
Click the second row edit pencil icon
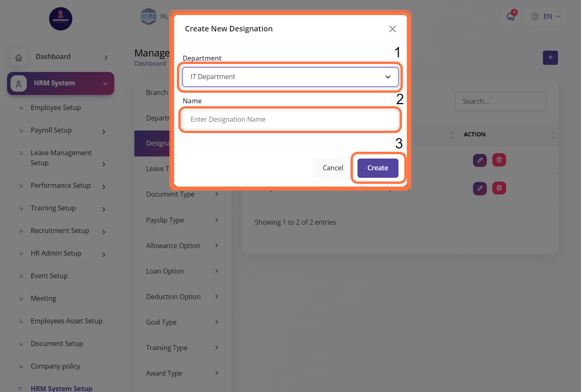tap(480, 188)
